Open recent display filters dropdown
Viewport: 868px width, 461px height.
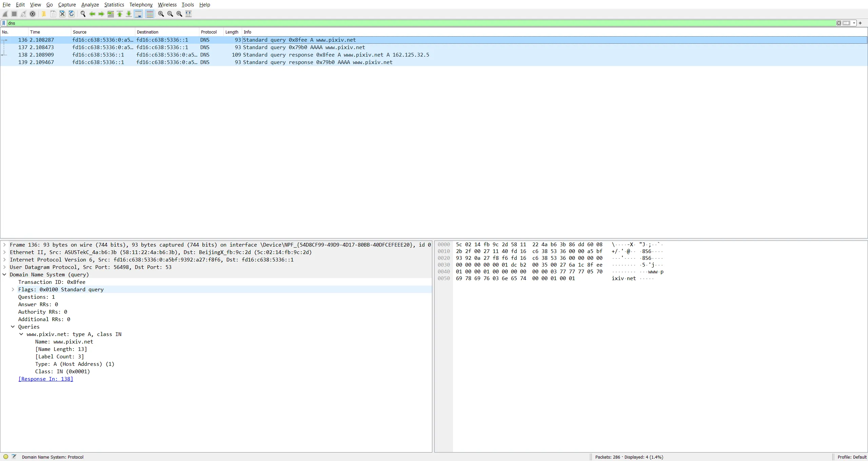(x=854, y=23)
